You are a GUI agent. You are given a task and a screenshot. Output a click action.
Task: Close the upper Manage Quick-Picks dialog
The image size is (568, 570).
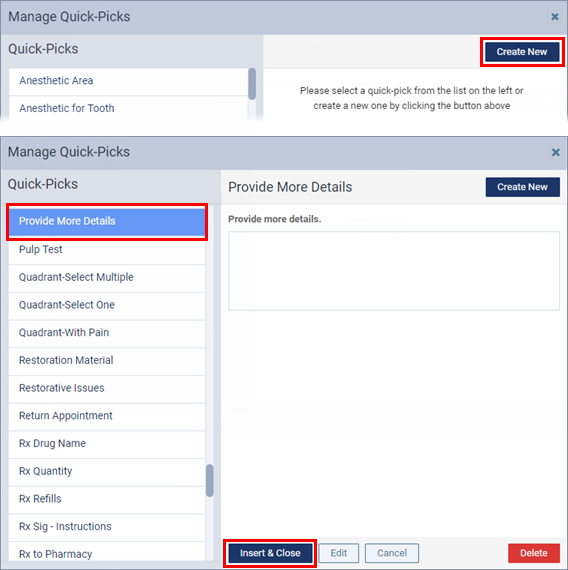coord(555,17)
